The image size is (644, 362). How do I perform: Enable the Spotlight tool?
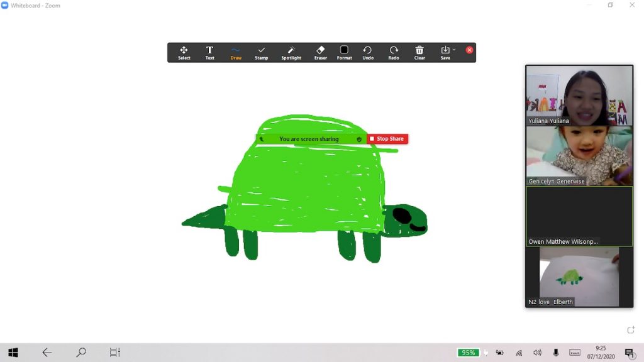(x=291, y=52)
